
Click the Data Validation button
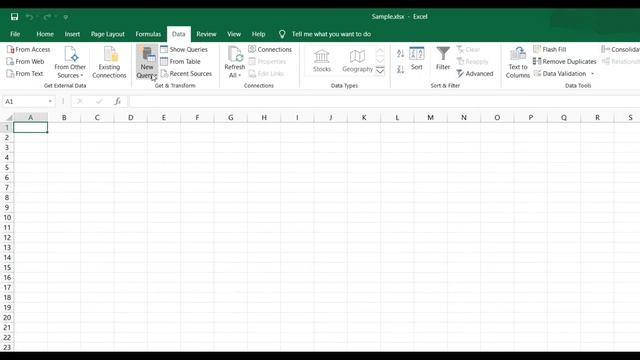pyautogui.click(x=560, y=74)
